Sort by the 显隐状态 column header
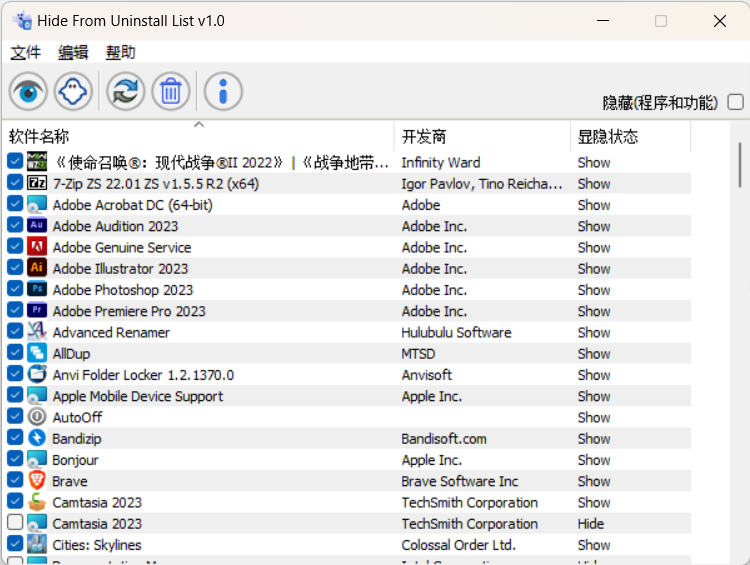This screenshot has width=750, height=565. 631,136
